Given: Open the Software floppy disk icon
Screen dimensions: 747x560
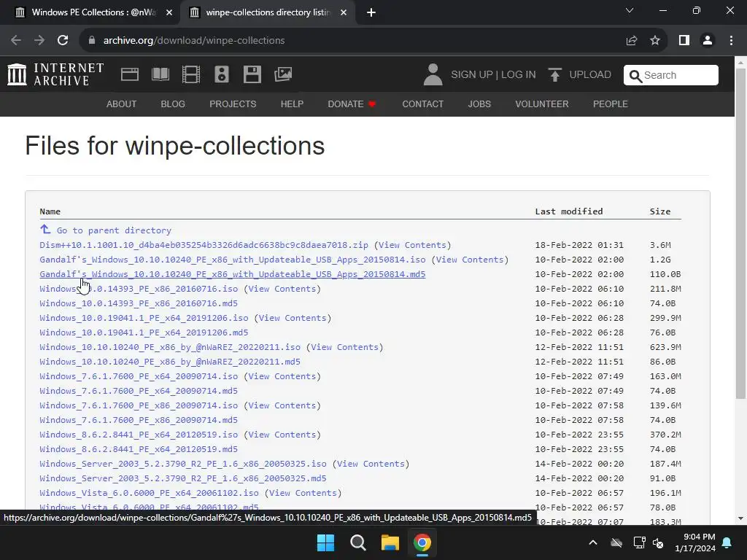Looking at the screenshot, I should (x=252, y=75).
